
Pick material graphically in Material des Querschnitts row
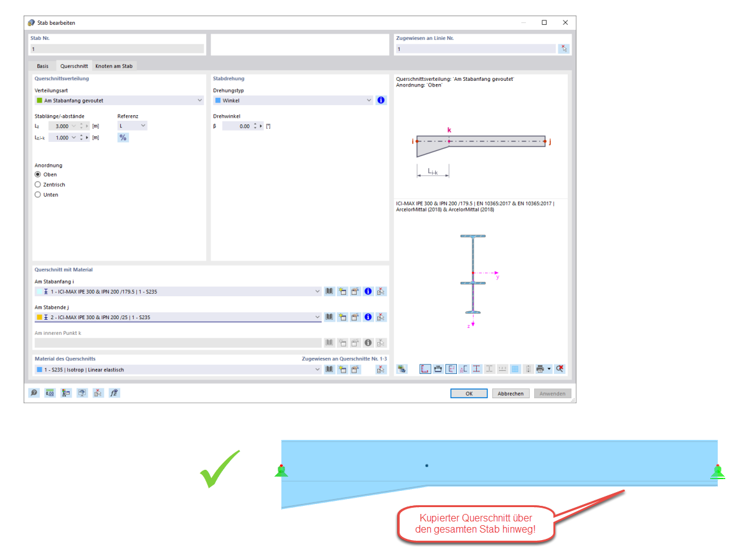pyautogui.click(x=381, y=370)
